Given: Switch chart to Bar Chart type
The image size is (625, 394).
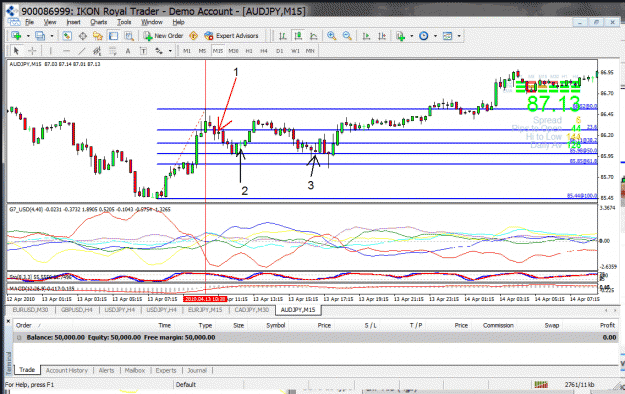Looking at the screenshot, I should point(283,36).
